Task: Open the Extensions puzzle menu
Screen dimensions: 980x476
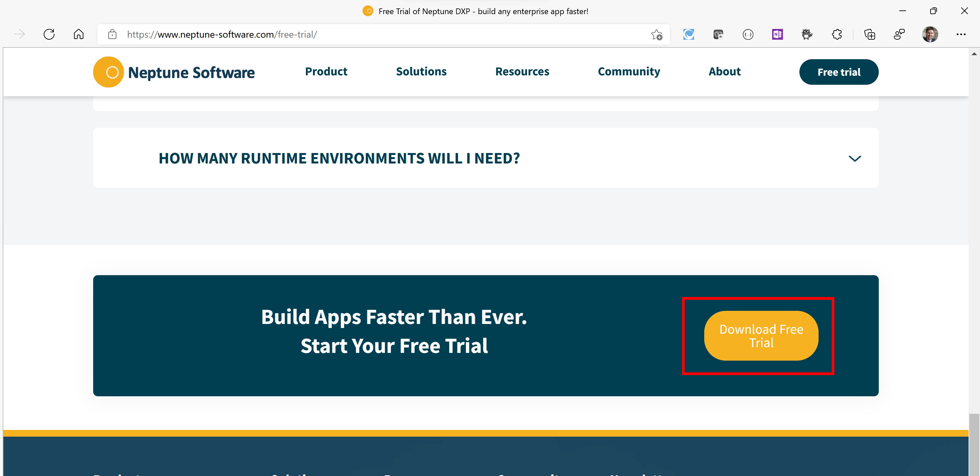Action: [837, 34]
